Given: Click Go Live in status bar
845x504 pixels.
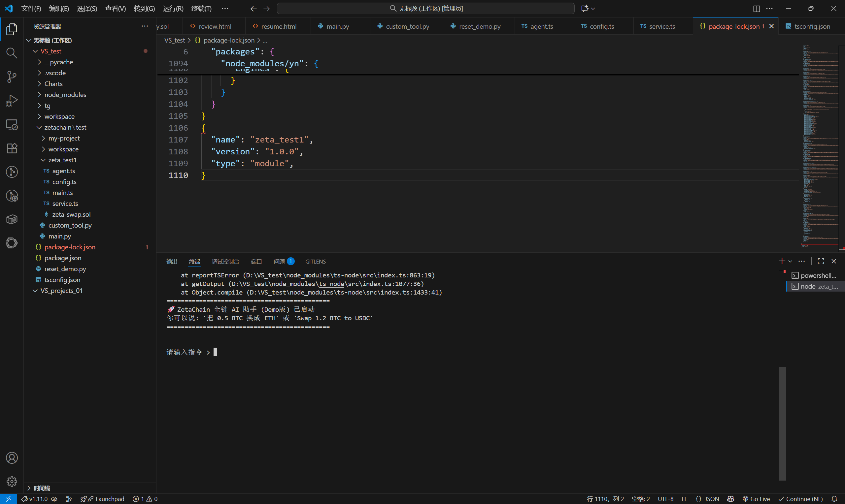Looking at the screenshot, I should pyautogui.click(x=756, y=499).
